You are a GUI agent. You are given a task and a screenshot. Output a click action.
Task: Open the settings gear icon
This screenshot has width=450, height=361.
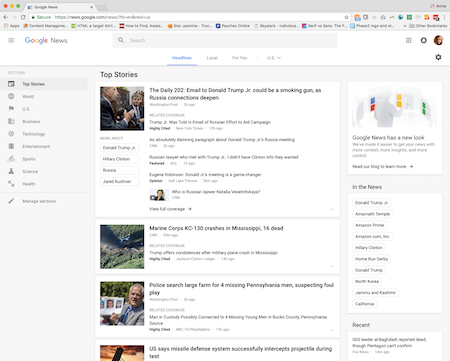pyautogui.click(x=438, y=57)
